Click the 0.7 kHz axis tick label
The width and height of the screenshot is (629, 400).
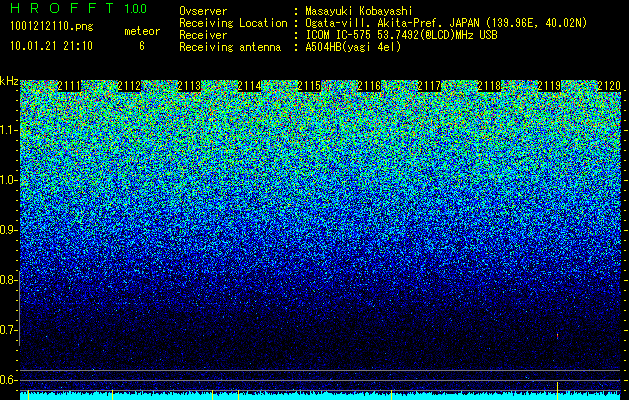pyautogui.click(x=8, y=330)
